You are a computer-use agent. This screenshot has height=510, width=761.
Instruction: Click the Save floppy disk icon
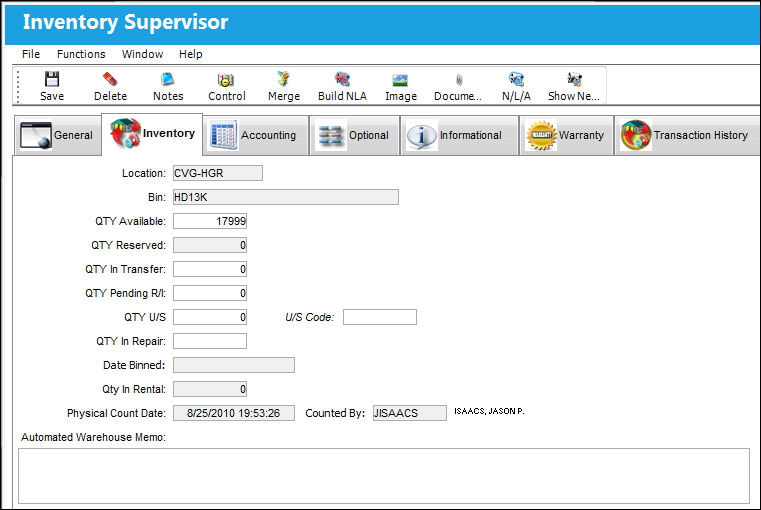(x=52, y=79)
